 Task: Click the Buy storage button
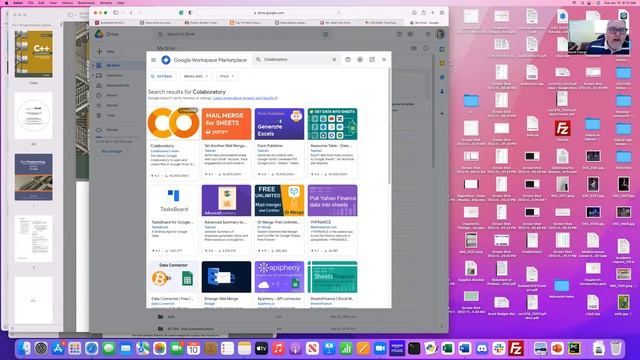(x=111, y=151)
